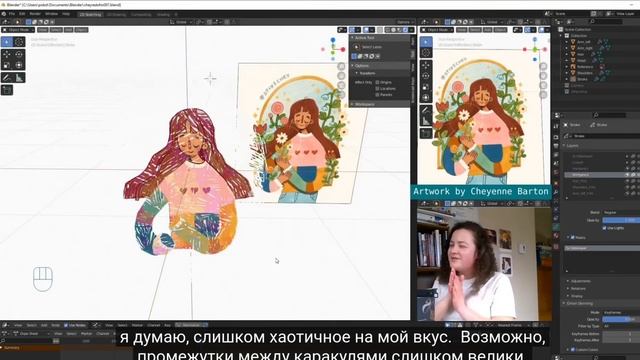Open the Onion Skinning Mode dropdown
The image size is (640, 360).
[621, 312]
